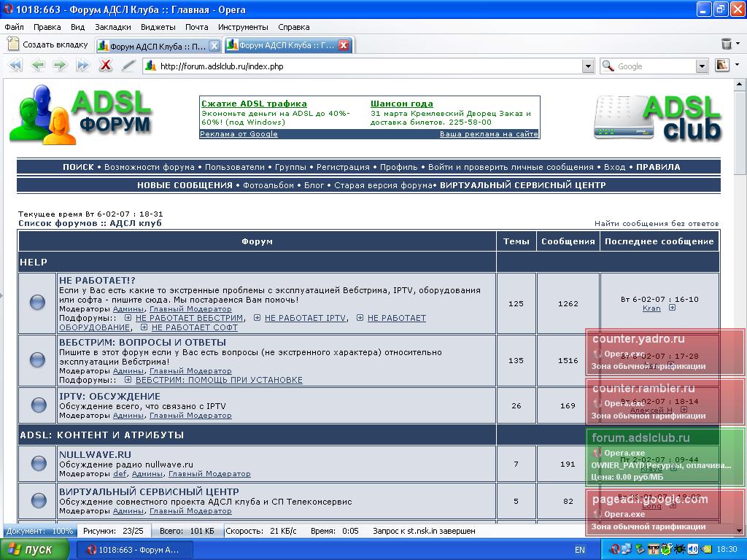Open the Старая версия форума link
Viewport: 747px width, 560px height.
383,185
